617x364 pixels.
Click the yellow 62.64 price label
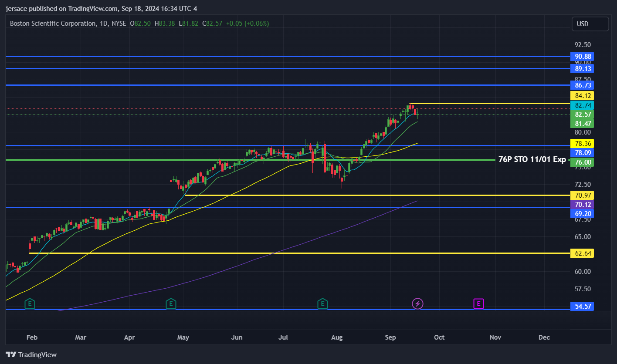583,253
